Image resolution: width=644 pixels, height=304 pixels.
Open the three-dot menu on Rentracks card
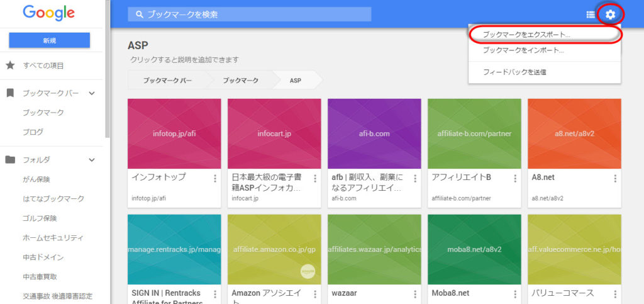(215, 294)
